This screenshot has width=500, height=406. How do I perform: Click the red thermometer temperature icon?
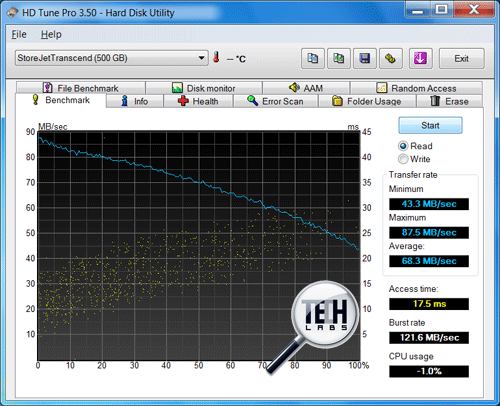tap(216, 57)
